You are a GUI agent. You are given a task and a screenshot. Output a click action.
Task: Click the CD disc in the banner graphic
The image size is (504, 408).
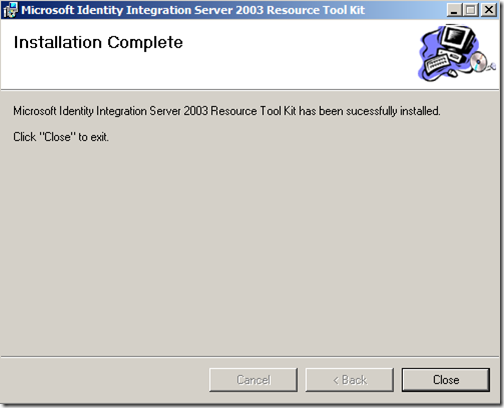coord(478,62)
